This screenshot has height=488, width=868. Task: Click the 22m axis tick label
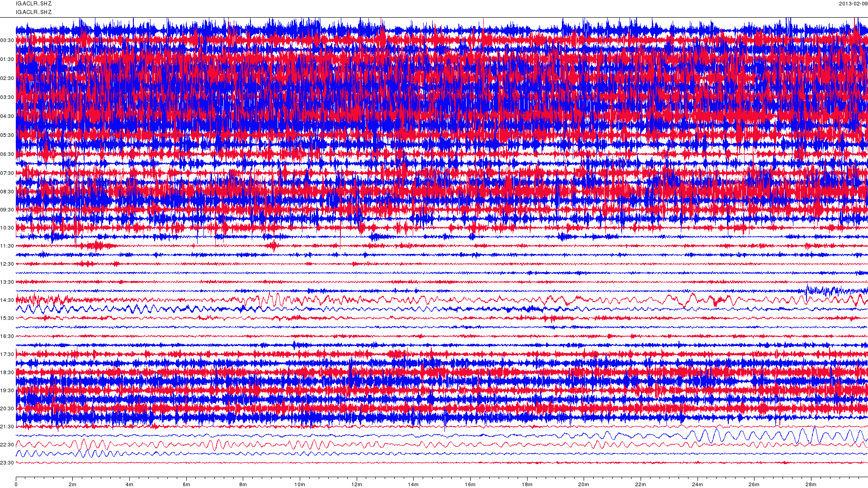(x=641, y=485)
